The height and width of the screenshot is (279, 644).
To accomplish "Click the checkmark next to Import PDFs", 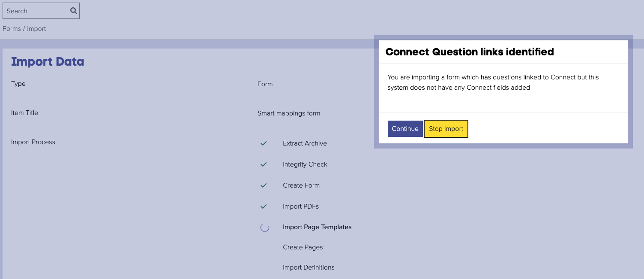I will coord(264,206).
